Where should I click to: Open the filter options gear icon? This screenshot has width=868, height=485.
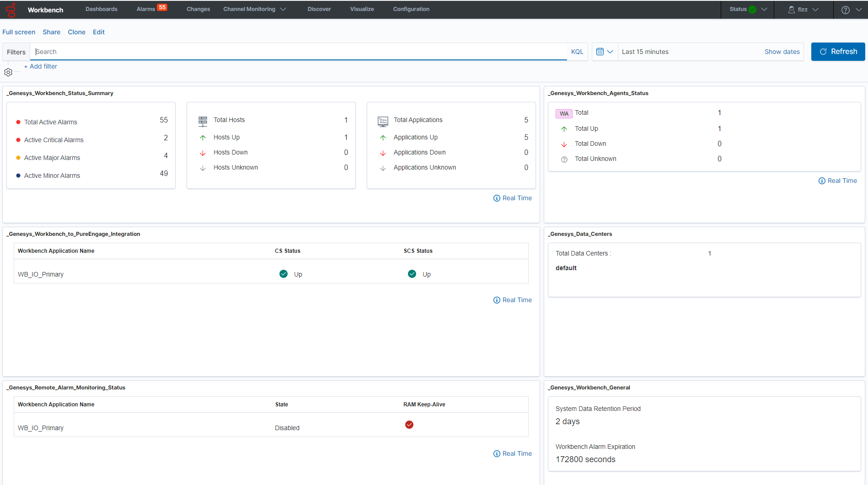pyautogui.click(x=8, y=72)
